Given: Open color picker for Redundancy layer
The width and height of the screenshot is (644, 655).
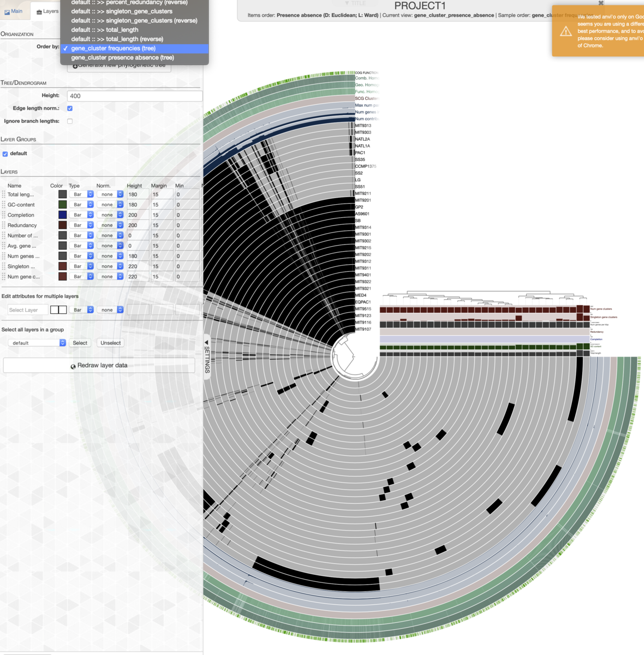Looking at the screenshot, I should coord(63,225).
